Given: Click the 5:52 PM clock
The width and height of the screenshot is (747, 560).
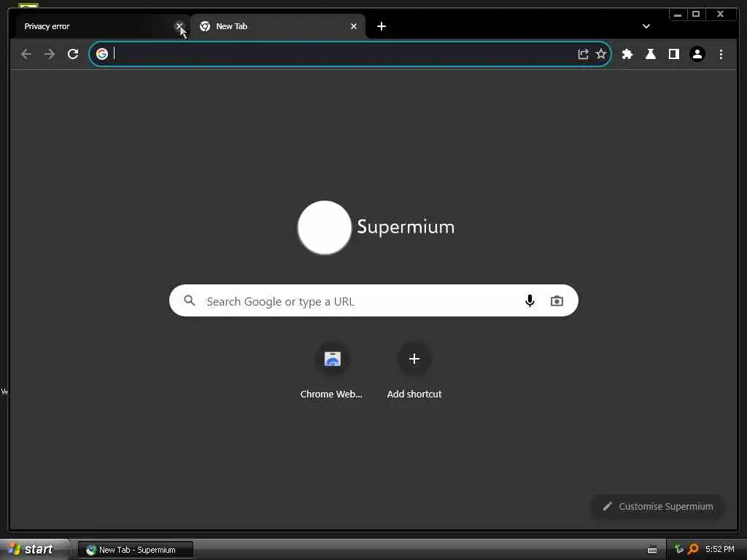Looking at the screenshot, I should click(720, 550).
